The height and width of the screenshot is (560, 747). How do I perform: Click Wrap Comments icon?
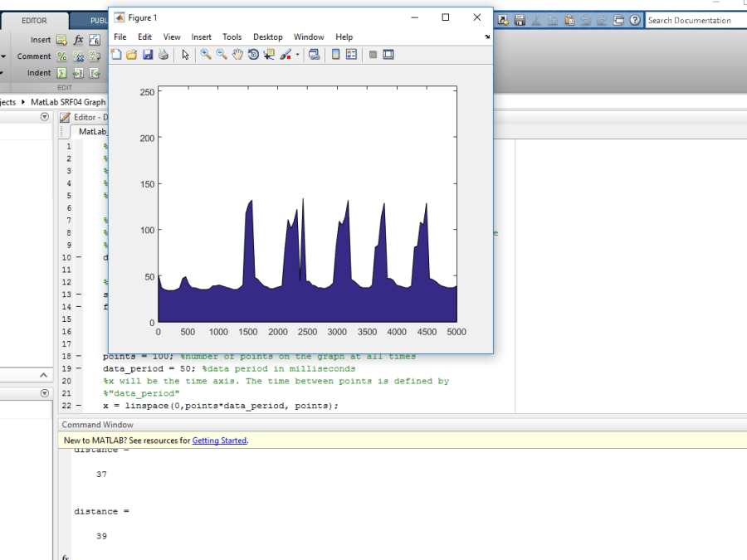tap(95, 56)
